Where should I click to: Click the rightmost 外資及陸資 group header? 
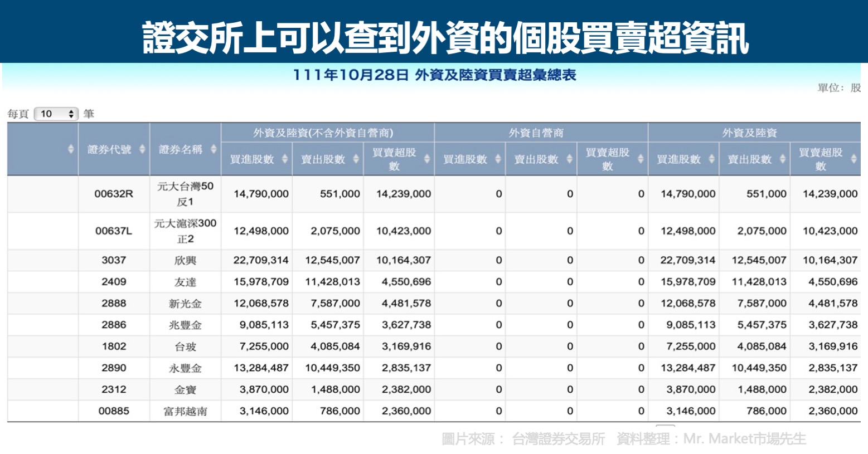point(750,133)
